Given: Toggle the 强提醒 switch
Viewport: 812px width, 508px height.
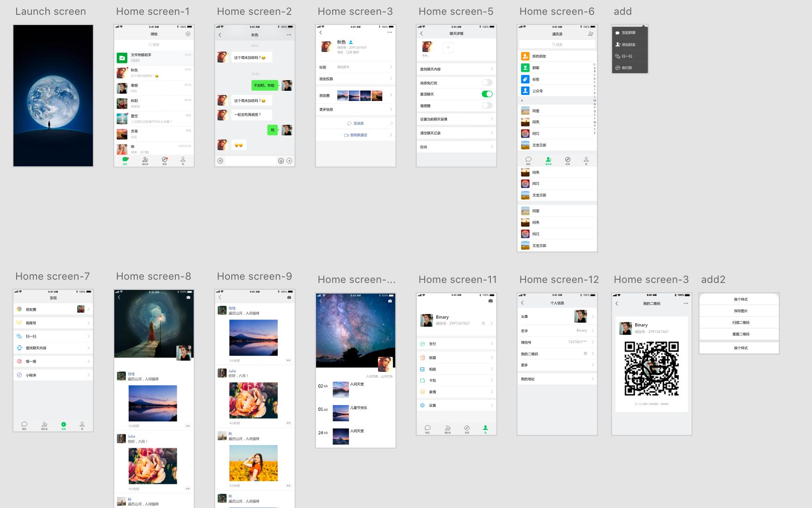Looking at the screenshot, I should tap(487, 106).
